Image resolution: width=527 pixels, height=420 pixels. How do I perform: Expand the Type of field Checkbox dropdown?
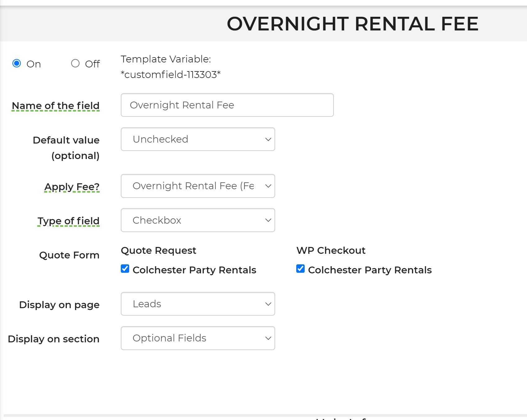tap(198, 220)
